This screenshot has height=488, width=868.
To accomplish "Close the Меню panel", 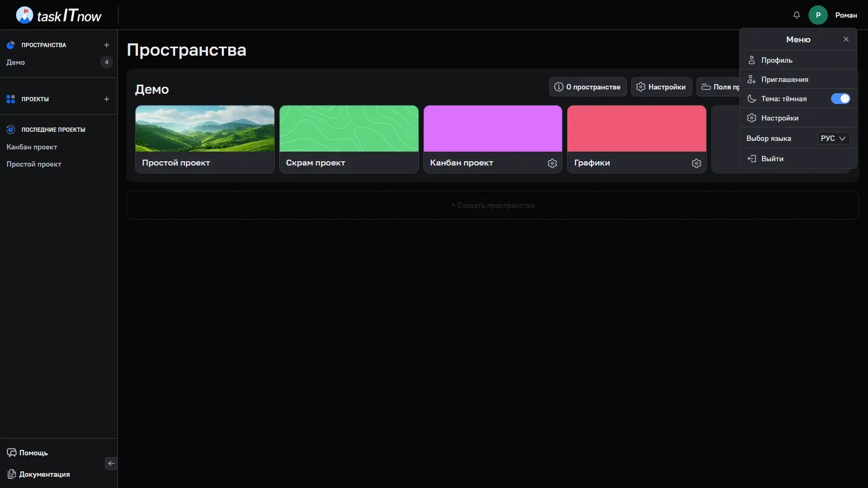I will click(845, 39).
